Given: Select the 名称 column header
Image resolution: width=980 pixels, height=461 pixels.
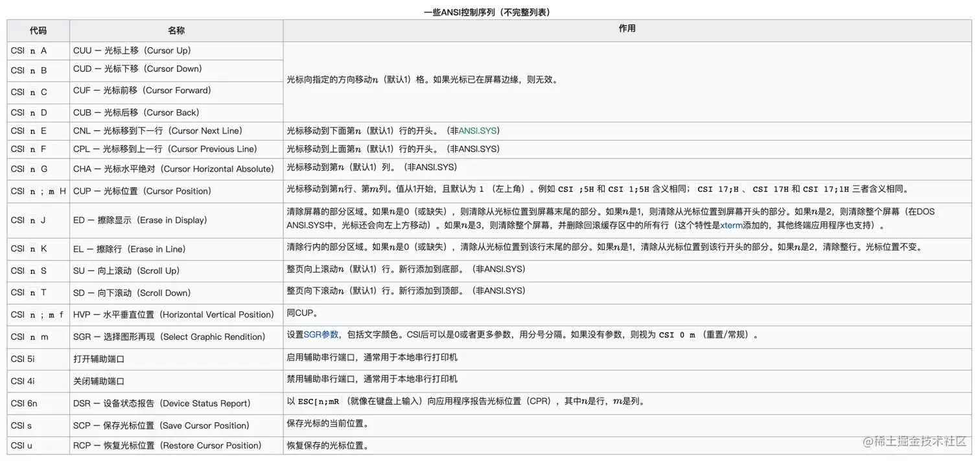Looking at the screenshot, I should click(175, 30).
